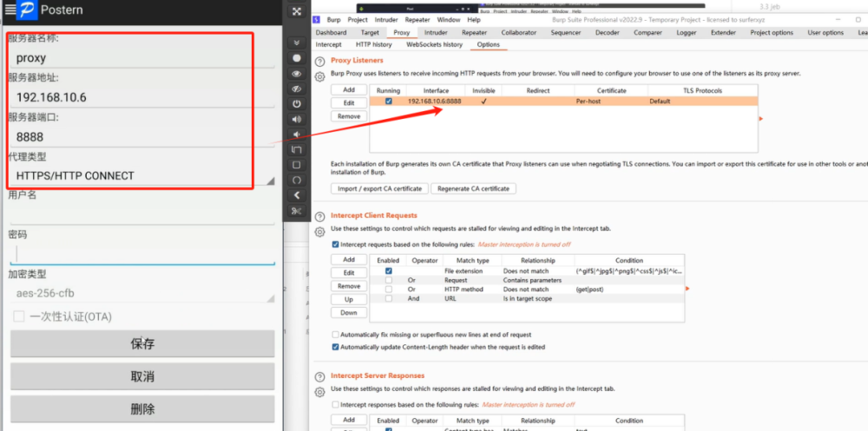The width and height of the screenshot is (868, 431).
Task: Switch to the Target tab
Action: [370, 33]
